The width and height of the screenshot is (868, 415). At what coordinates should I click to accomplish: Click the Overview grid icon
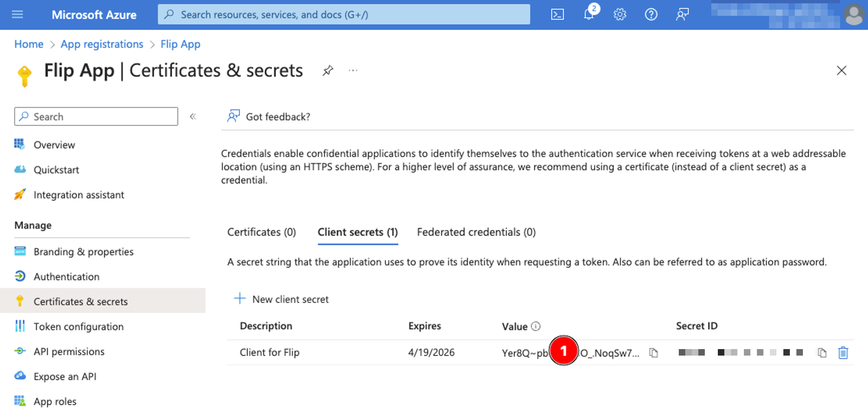tap(20, 144)
